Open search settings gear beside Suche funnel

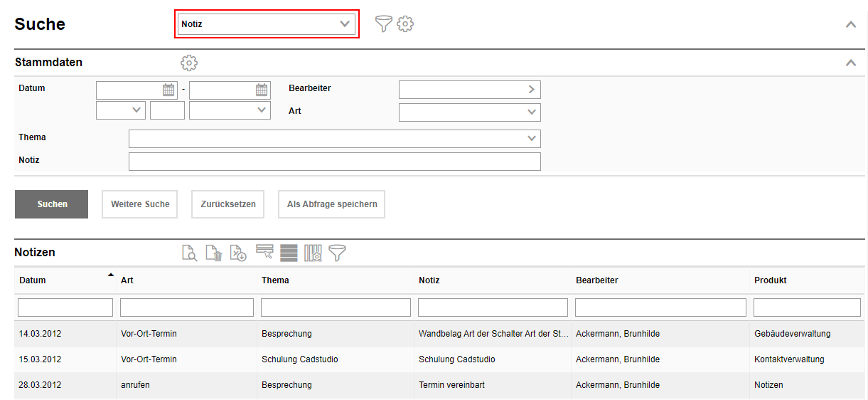pos(405,24)
